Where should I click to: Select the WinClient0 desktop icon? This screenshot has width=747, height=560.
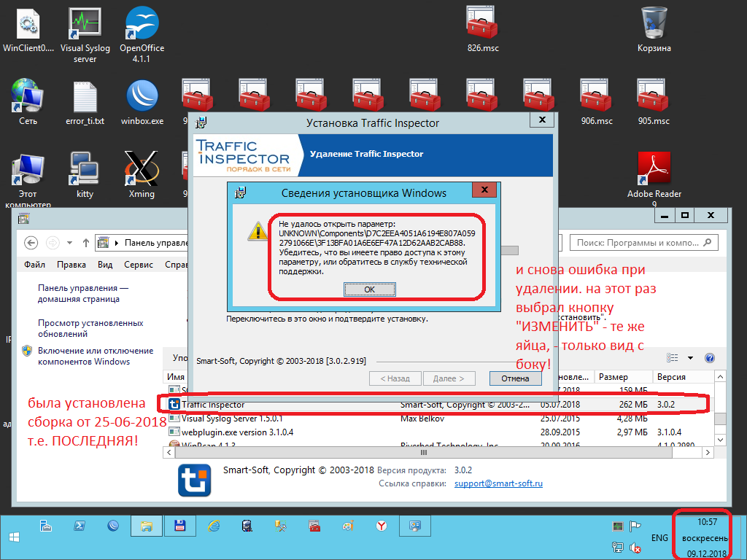point(28,29)
